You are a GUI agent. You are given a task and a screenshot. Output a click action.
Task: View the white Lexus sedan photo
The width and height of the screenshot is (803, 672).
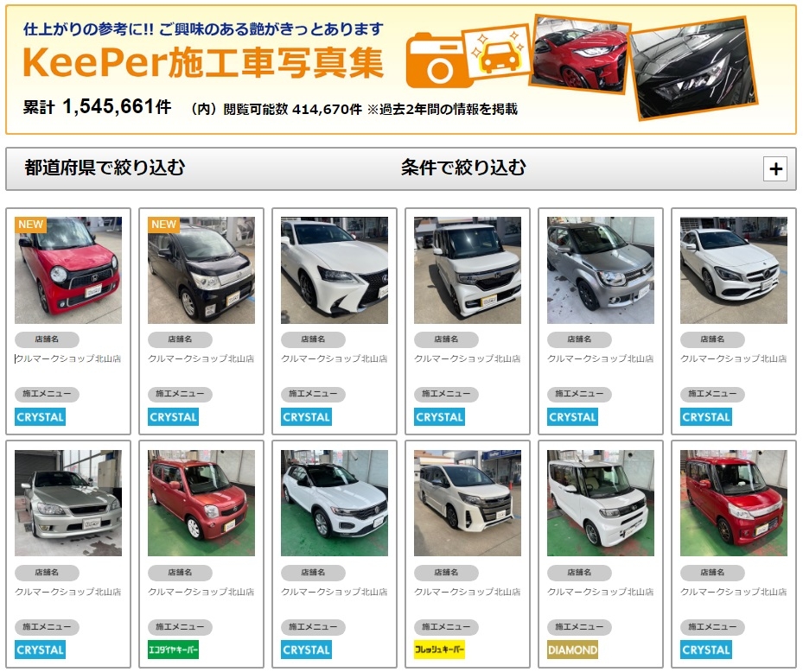[x=335, y=270]
